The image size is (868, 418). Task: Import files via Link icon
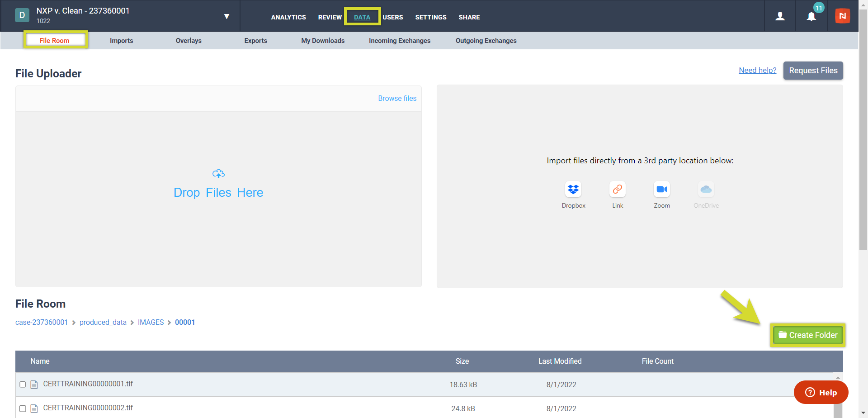tap(618, 189)
